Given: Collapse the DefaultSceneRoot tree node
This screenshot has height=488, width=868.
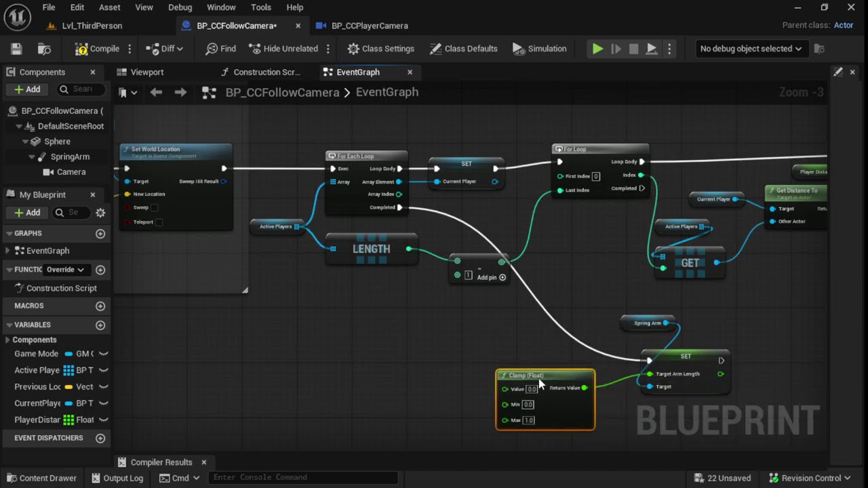Looking at the screenshot, I should (19, 126).
